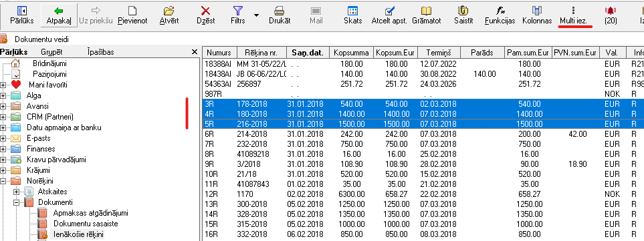Close the side browser panel

pos(195,52)
